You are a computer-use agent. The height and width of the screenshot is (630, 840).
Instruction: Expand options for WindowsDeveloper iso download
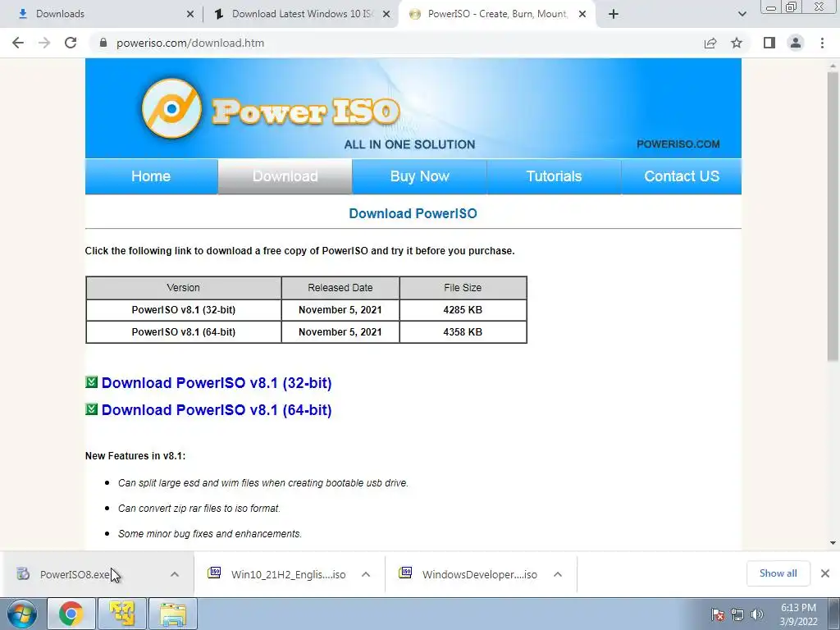[558, 574]
